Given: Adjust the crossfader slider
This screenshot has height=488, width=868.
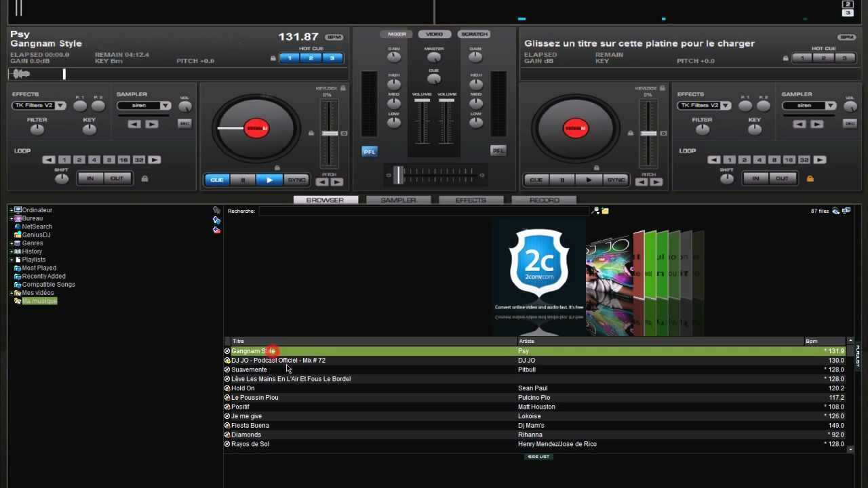Looking at the screenshot, I should click(399, 175).
